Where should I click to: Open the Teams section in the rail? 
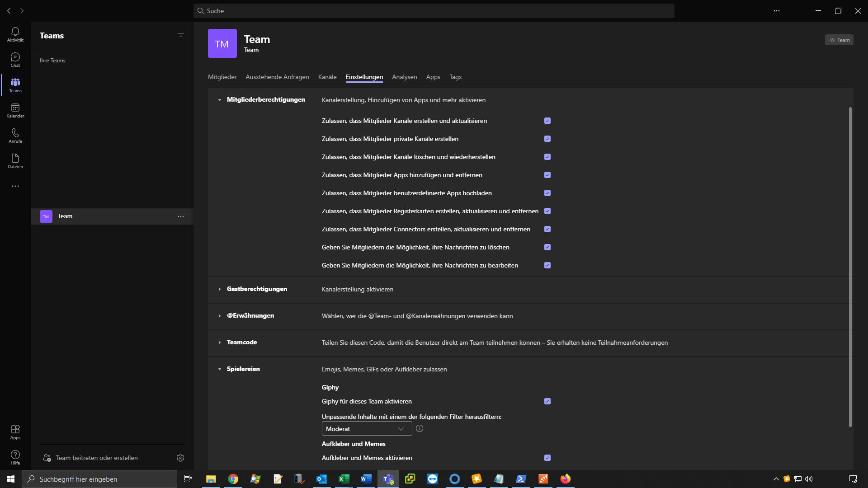[x=15, y=85]
